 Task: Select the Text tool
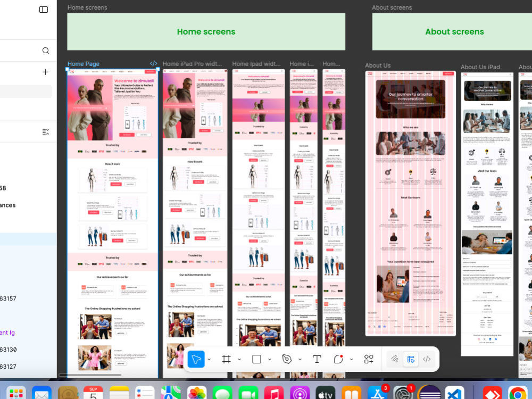(x=317, y=359)
